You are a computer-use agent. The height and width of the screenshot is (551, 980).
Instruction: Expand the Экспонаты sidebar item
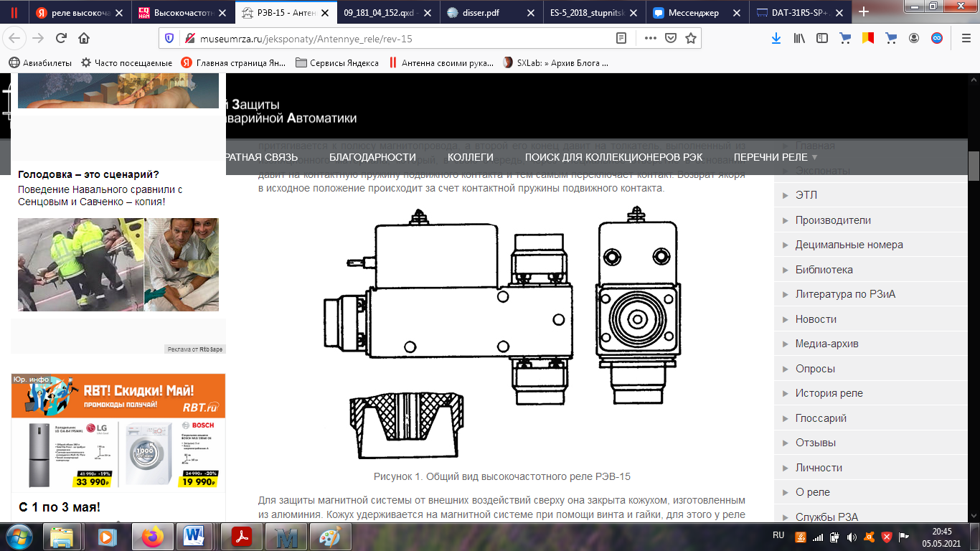[822, 171]
